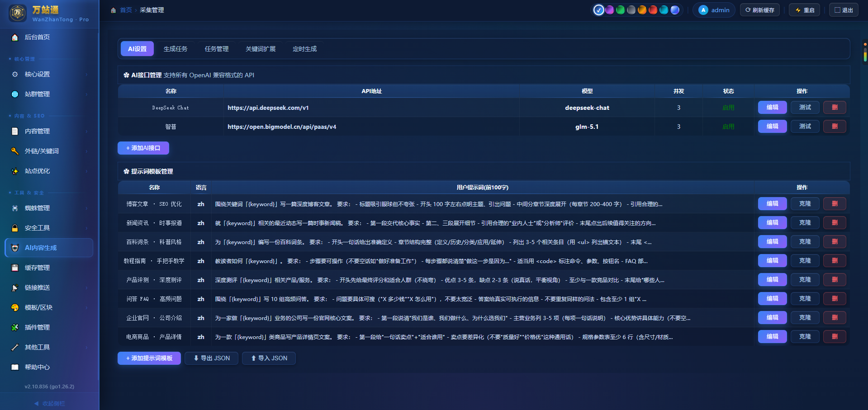Open the 定时生成 tab
This screenshot has height=410, width=868.
pyautogui.click(x=305, y=49)
